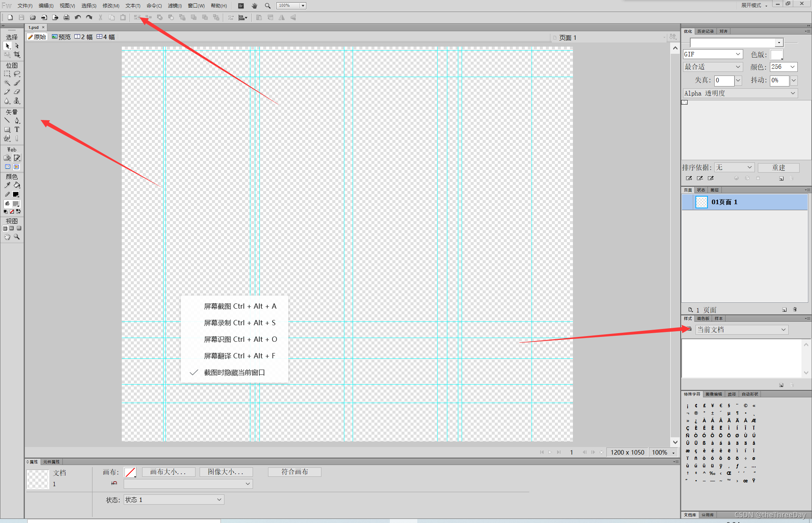Toggle the 截图时隐藏当前窗口 option
This screenshot has height=523, width=812.
pos(234,373)
